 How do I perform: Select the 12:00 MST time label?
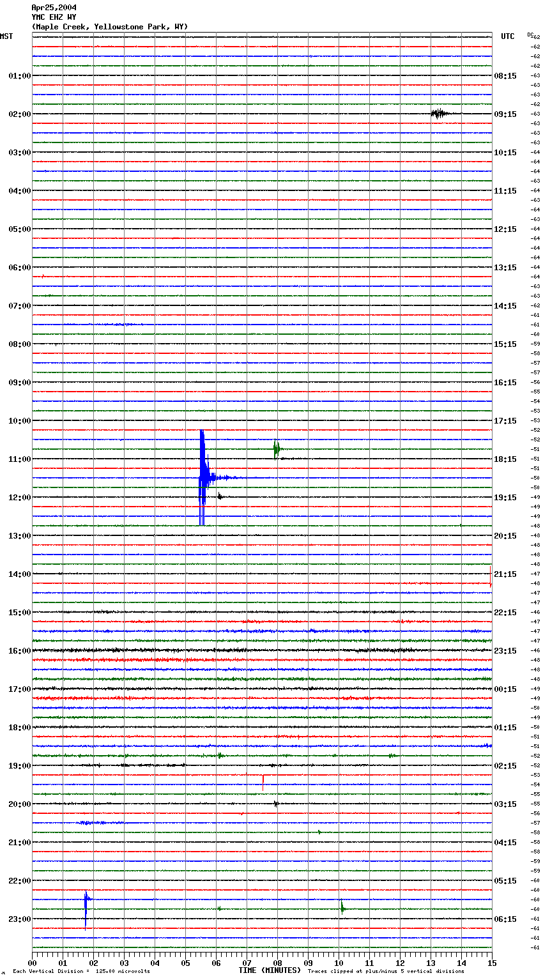(x=20, y=498)
